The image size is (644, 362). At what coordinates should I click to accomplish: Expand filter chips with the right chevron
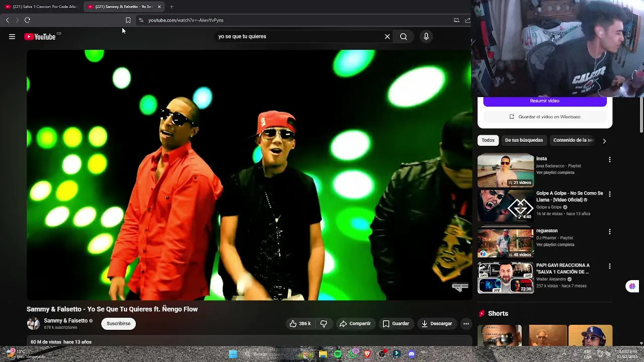[604, 141]
